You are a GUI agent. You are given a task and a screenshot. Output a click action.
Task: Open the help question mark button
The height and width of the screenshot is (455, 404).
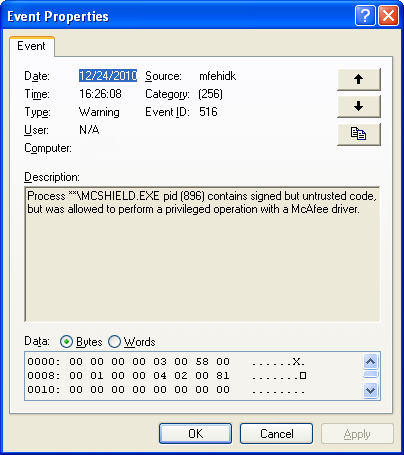[365, 16]
